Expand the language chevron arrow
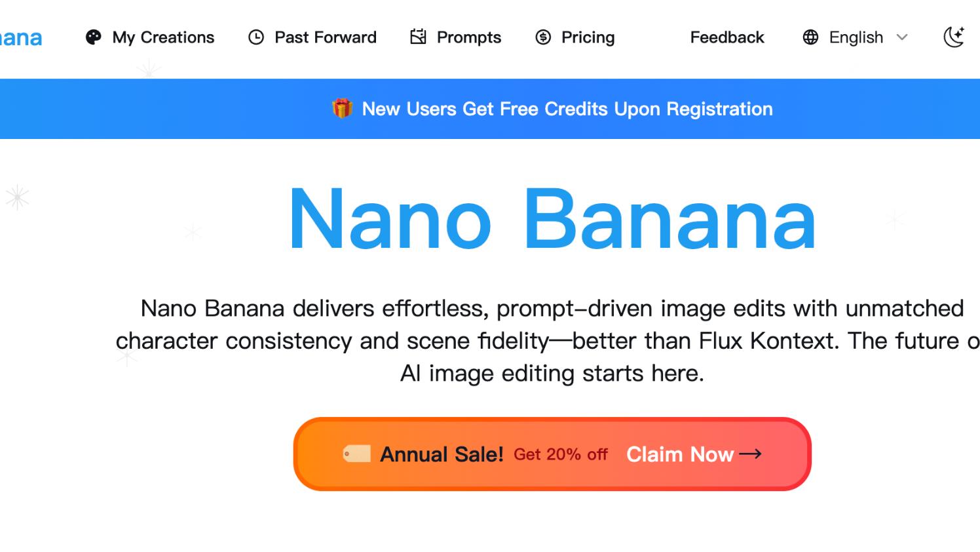This screenshot has width=980, height=552. (902, 37)
